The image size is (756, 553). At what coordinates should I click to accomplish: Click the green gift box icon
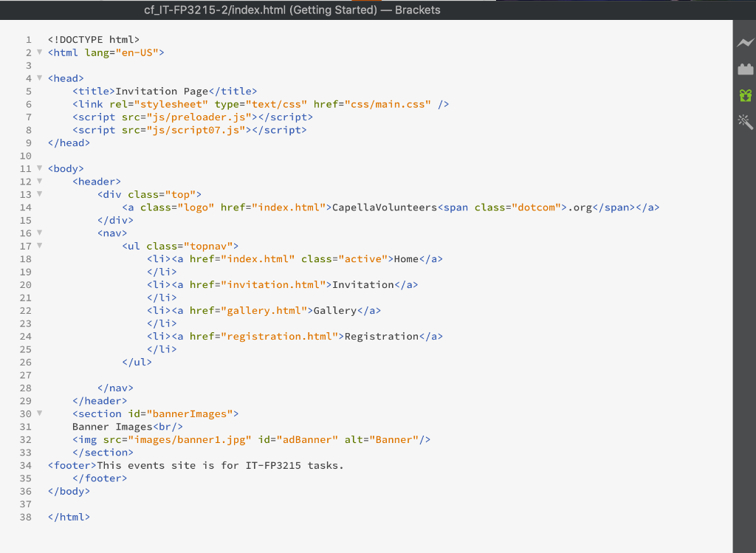point(745,95)
